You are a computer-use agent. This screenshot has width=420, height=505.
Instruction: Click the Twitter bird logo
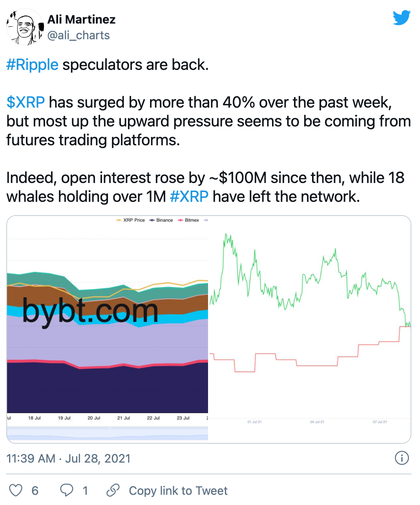tap(402, 18)
